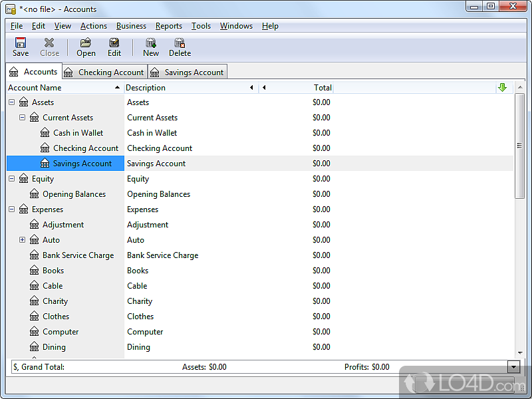Open the Grand Total summary dropdown
This screenshot has height=399, width=532.
(x=513, y=367)
